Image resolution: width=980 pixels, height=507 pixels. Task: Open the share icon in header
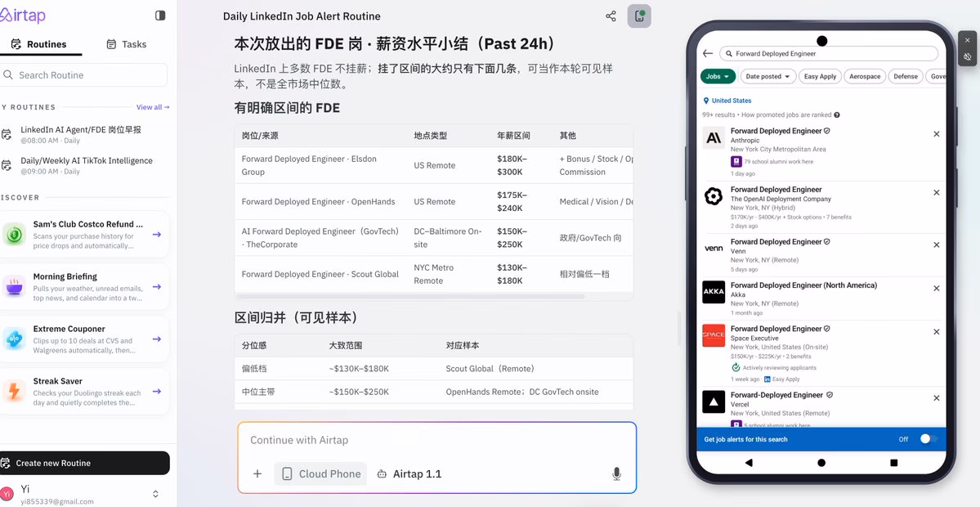coord(611,16)
